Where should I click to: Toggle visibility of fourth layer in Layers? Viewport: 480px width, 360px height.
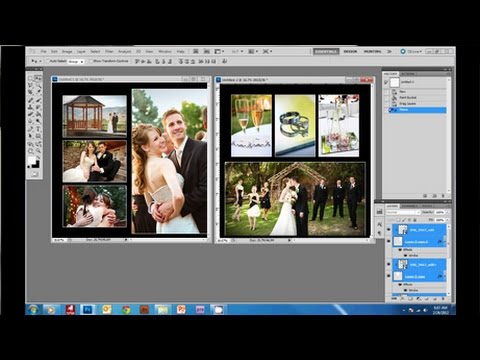coord(389,276)
